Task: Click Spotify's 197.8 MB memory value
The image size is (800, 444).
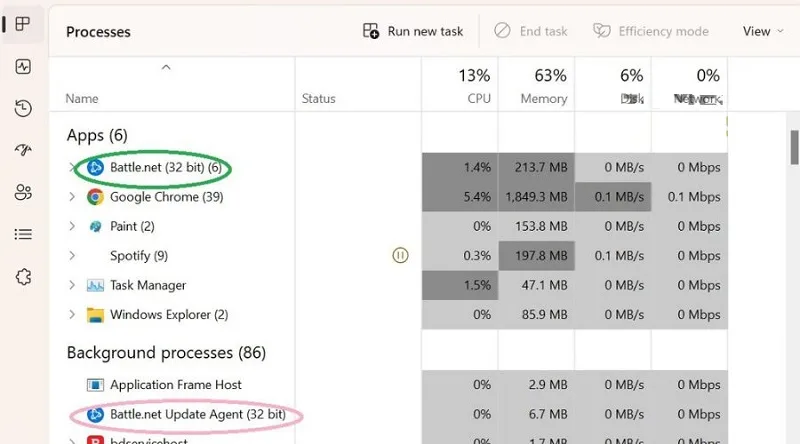Action: click(541, 256)
